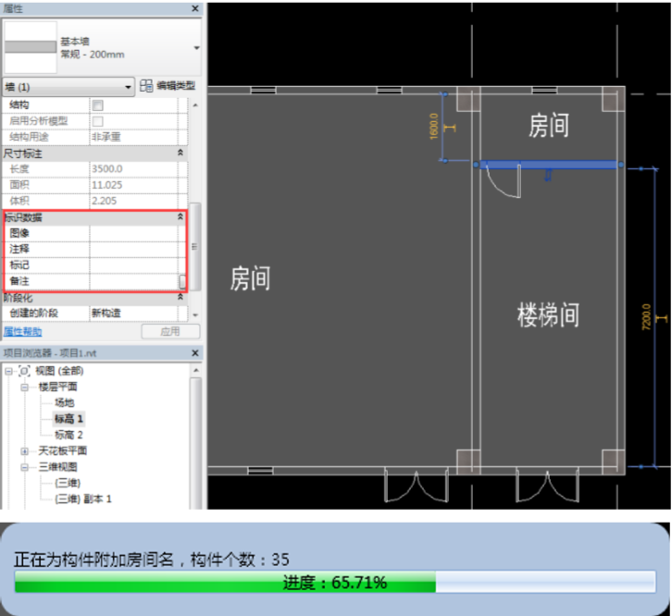Image resolution: width=672 pixels, height=616 pixels.
Task: Select the 标高 1 view
Action: click(68, 418)
